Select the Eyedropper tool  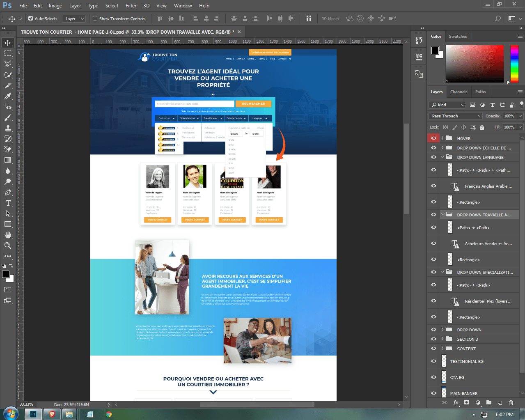click(x=8, y=96)
